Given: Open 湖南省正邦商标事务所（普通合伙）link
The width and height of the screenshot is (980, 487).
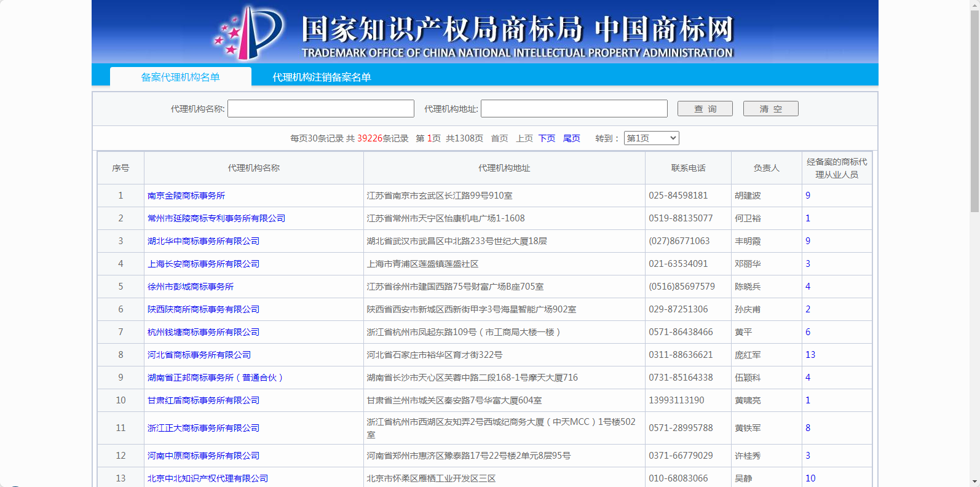Looking at the screenshot, I should (216, 378).
